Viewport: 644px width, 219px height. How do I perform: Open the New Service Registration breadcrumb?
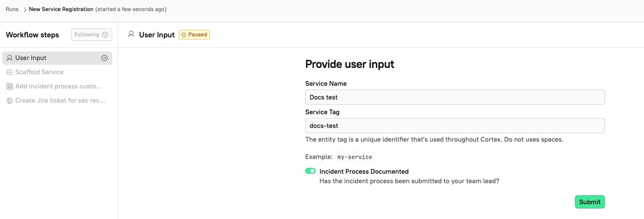pyautogui.click(x=61, y=9)
